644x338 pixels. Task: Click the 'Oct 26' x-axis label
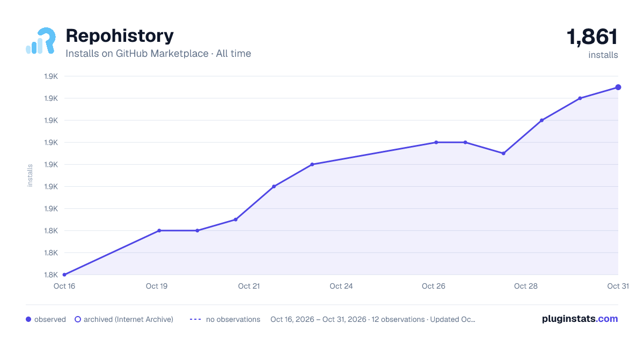pos(434,286)
